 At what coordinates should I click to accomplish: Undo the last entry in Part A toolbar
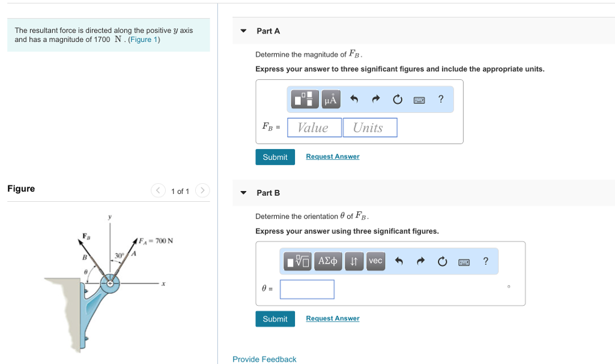click(354, 99)
